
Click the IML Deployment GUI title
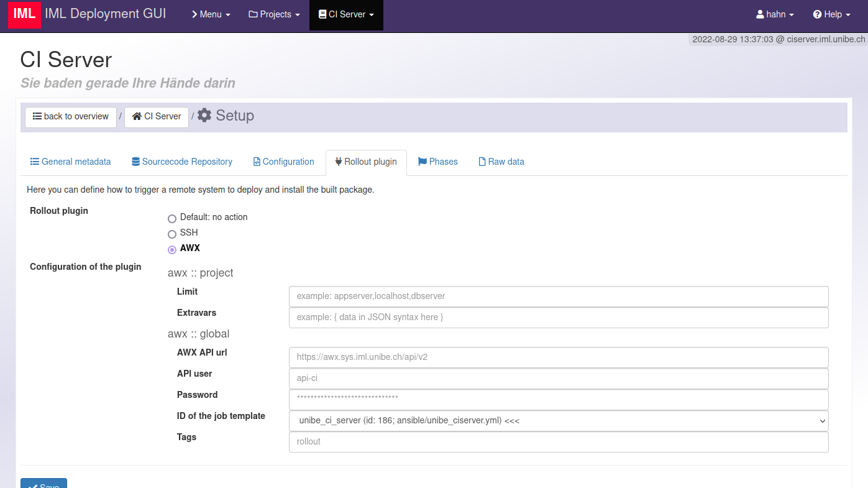pos(106,14)
